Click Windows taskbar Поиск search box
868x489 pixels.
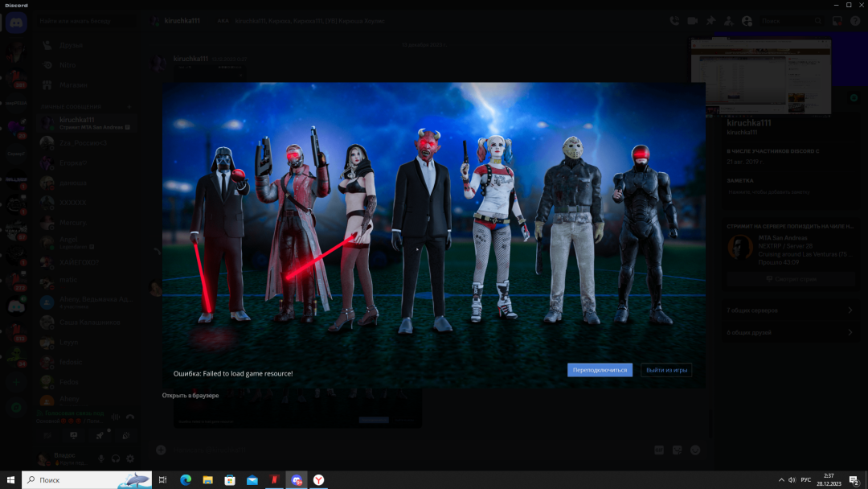(87, 480)
